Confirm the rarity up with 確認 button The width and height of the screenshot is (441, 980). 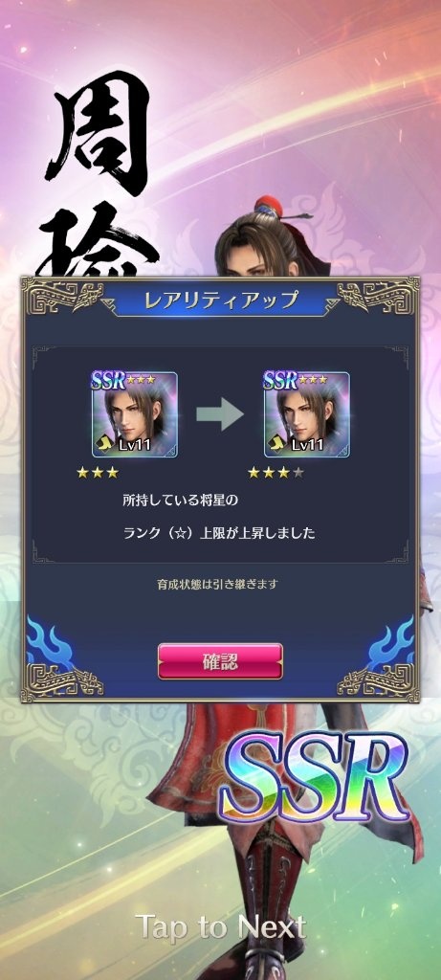pos(220,661)
